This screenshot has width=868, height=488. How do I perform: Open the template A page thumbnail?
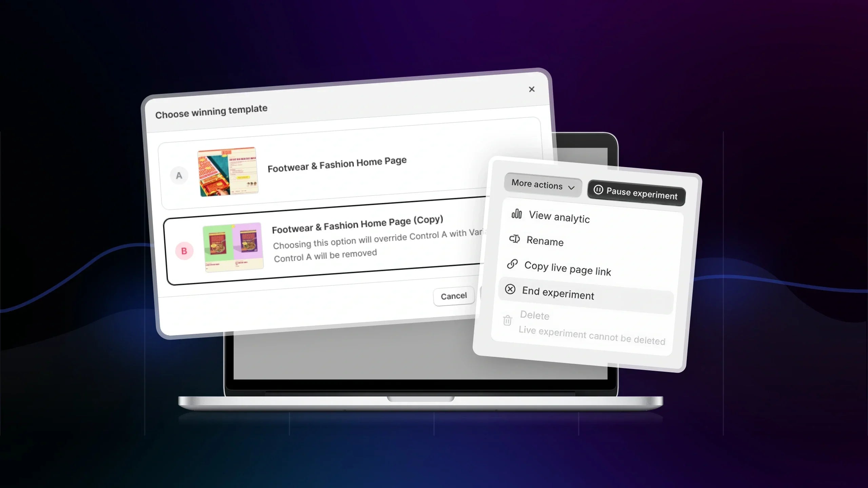coord(228,171)
